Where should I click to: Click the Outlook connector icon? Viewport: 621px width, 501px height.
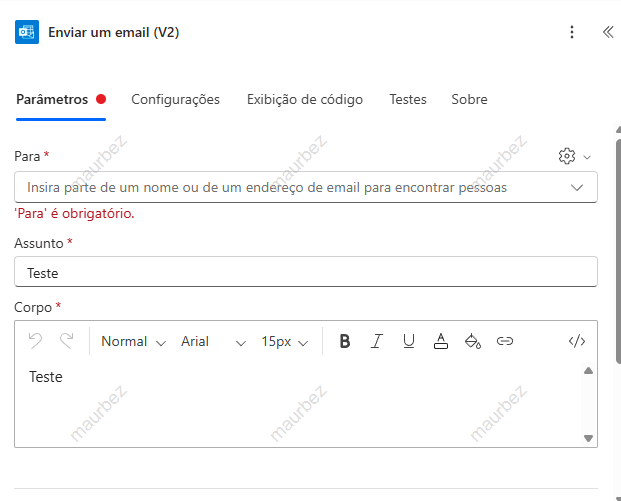pyautogui.click(x=27, y=32)
